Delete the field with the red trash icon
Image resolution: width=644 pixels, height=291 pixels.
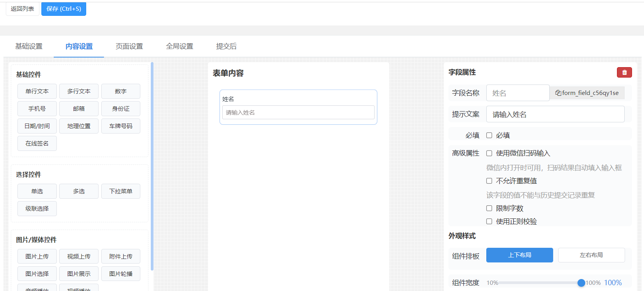[x=624, y=72]
